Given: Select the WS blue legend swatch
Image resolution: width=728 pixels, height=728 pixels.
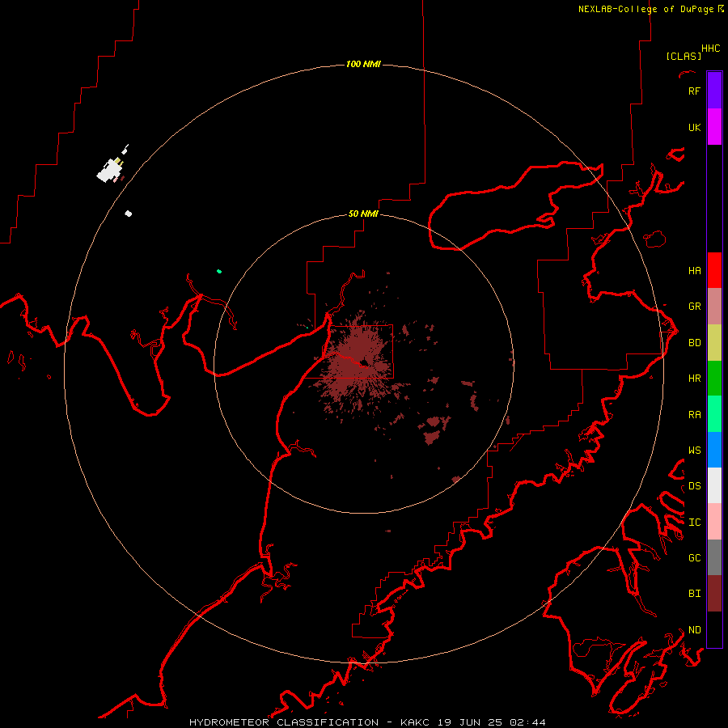Looking at the screenshot, I should coord(714,450).
